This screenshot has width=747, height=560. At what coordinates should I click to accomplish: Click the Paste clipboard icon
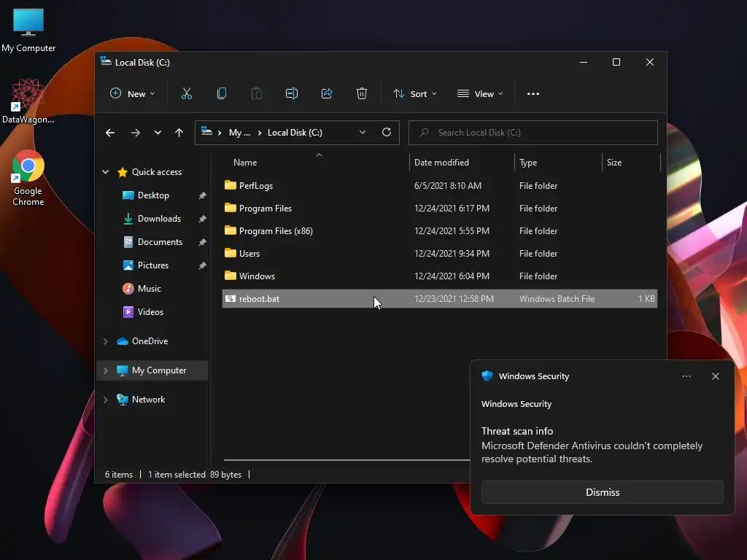256,94
